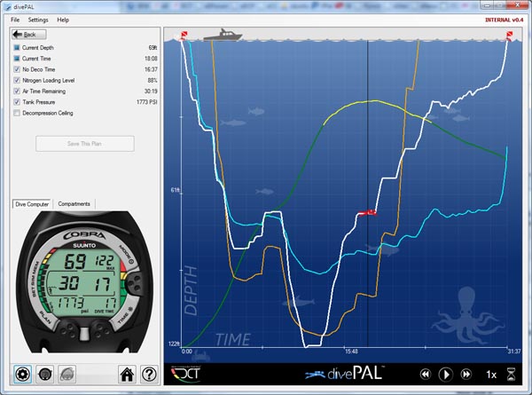The width and height of the screenshot is (532, 395).
Task: Click the DCT logo in bottom bar
Action: pos(185,374)
